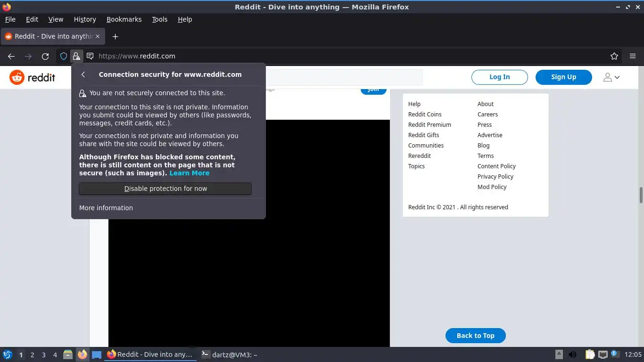The image size is (644, 362).
Task: Open the Reddit Premium link
Action: pos(429,125)
